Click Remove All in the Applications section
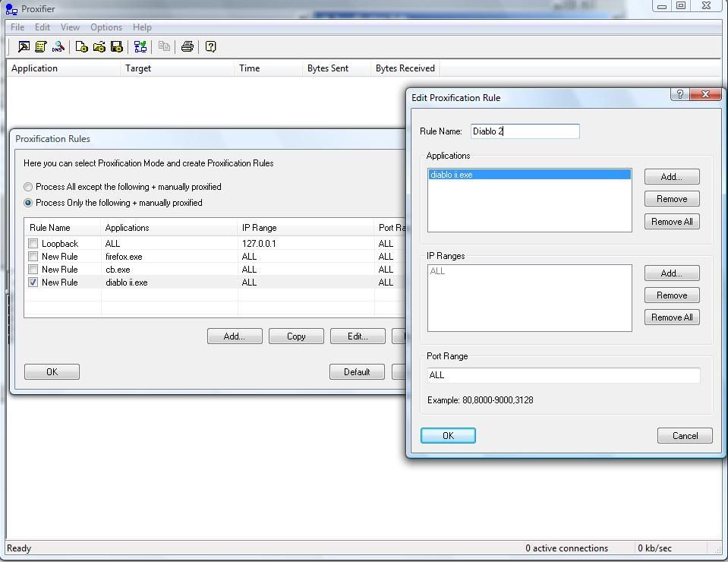The width and height of the screenshot is (728, 562). 672,222
